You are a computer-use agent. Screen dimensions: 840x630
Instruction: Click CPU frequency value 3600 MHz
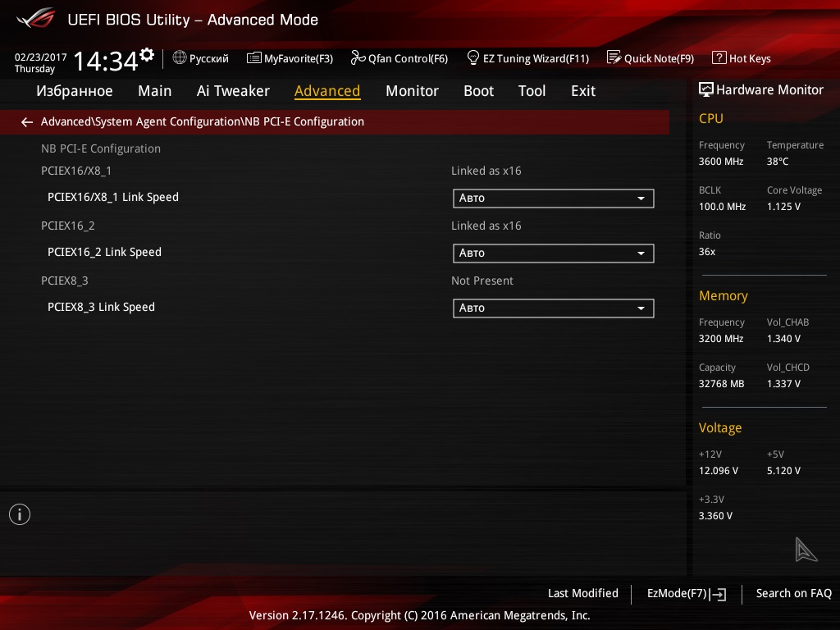point(721,162)
